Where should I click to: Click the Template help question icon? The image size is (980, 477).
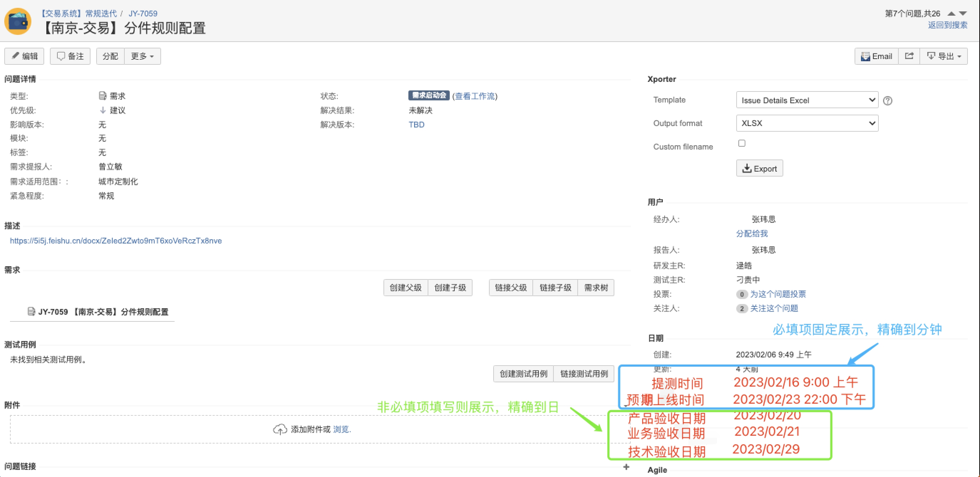pos(888,101)
